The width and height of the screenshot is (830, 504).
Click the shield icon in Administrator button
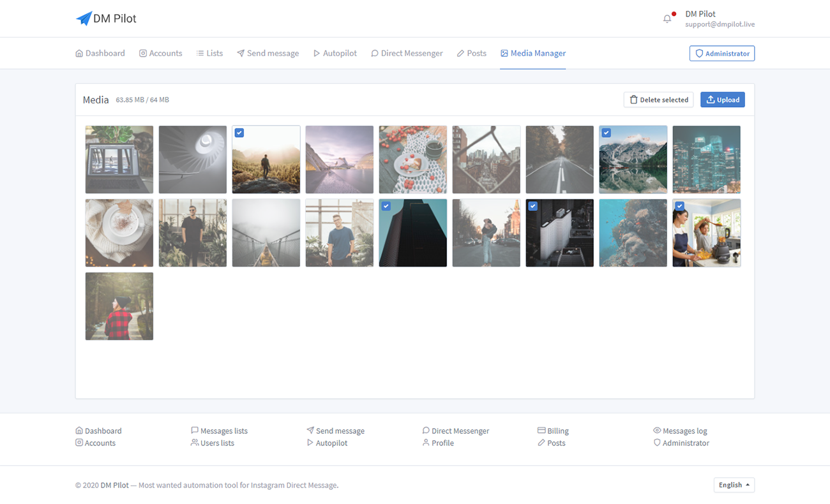[699, 54]
